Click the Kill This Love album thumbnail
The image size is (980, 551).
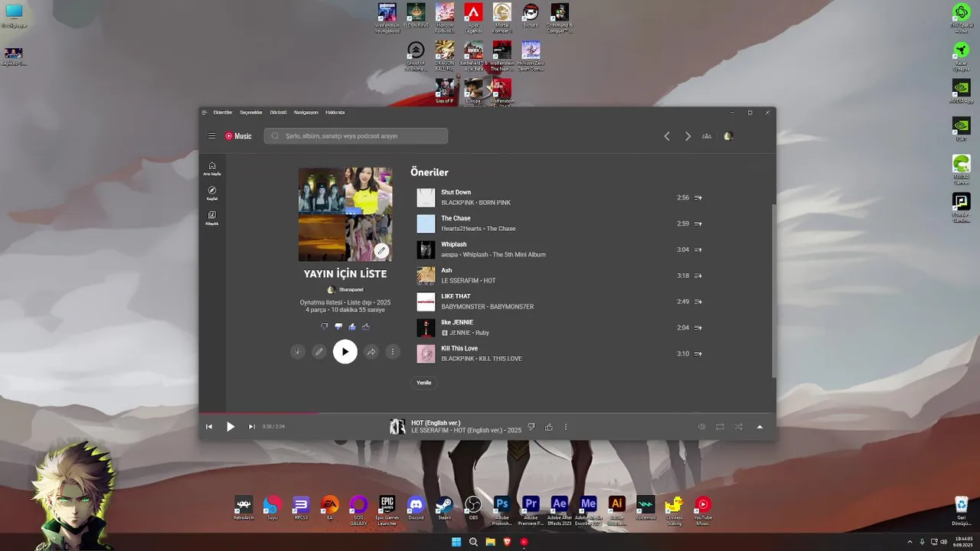click(426, 354)
